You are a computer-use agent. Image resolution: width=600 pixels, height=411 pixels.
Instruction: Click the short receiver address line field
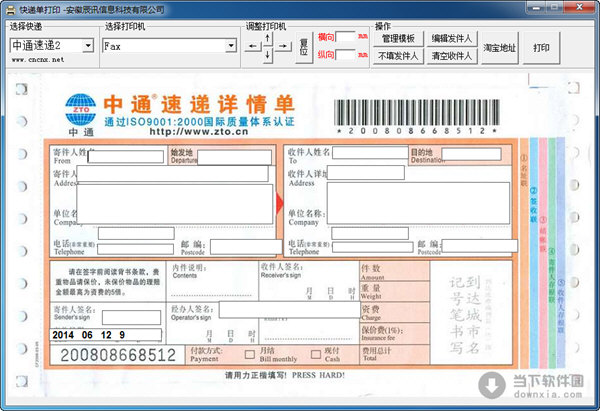point(366,173)
